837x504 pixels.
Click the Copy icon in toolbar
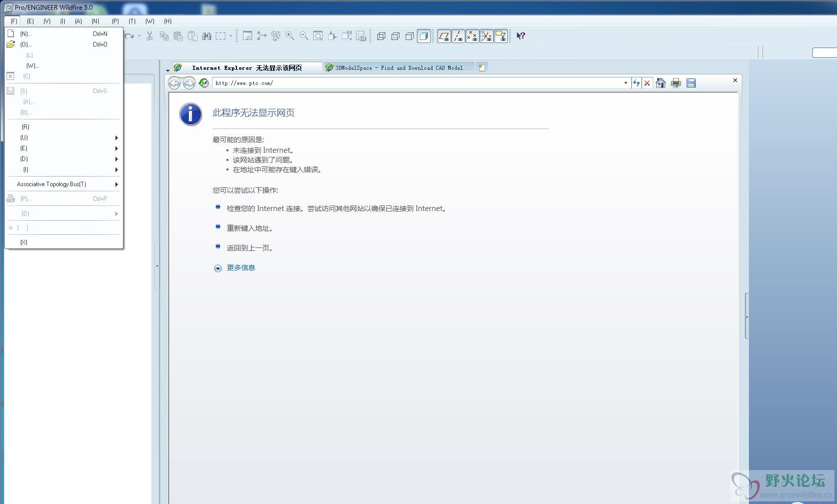tap(164, 36)
